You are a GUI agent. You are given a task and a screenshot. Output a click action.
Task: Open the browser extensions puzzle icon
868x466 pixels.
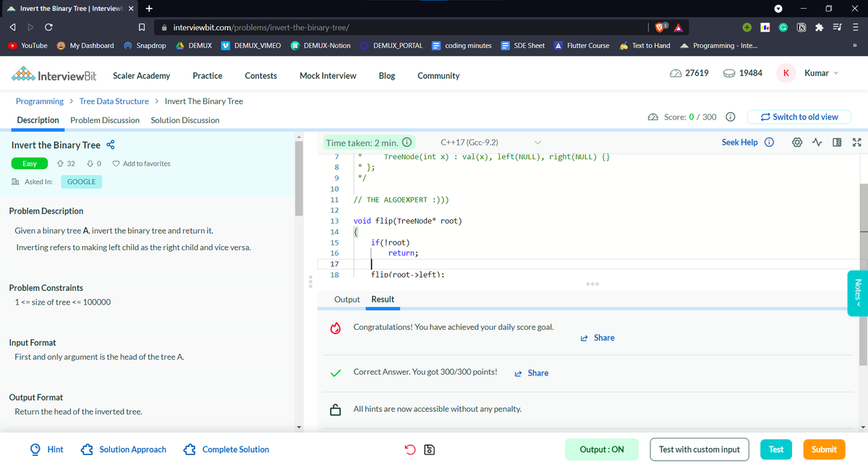point(819,28)
